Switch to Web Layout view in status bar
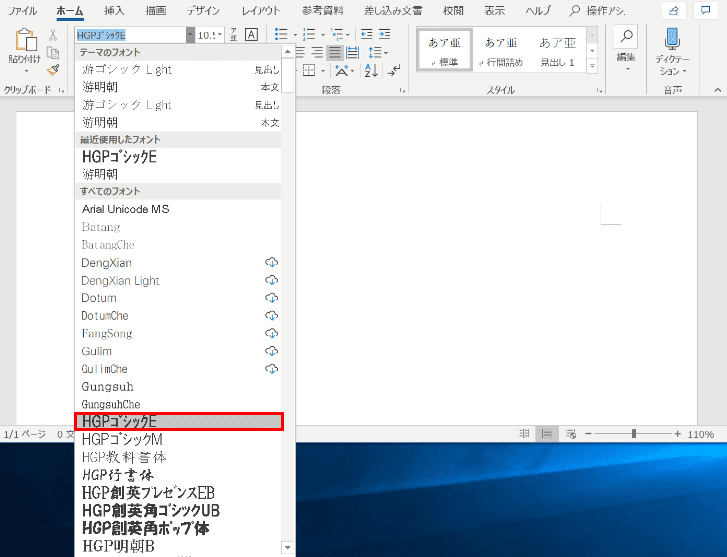Image resolution: width=727 pixels, height=557 pixels. click(x=571, y=434)
